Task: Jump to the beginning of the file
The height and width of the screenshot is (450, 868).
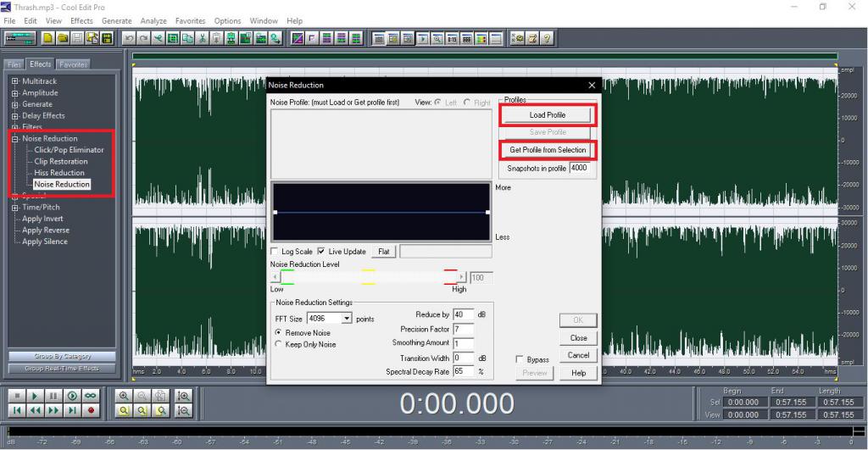Action: 17,410
